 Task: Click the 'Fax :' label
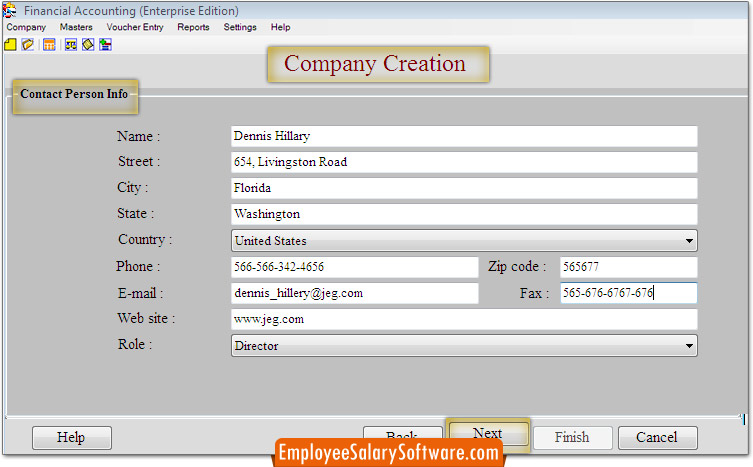pyautogui.click(x=534, y=293)
